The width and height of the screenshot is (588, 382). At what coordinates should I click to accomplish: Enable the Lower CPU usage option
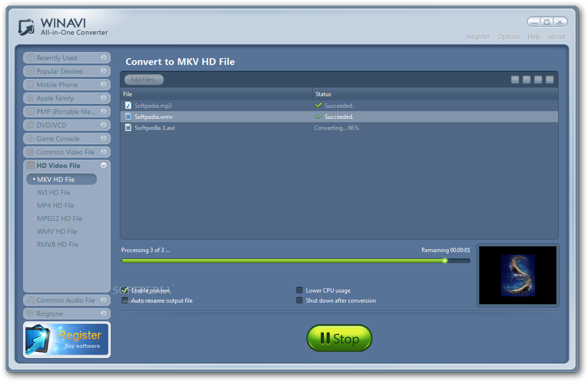tap(299, 290)
